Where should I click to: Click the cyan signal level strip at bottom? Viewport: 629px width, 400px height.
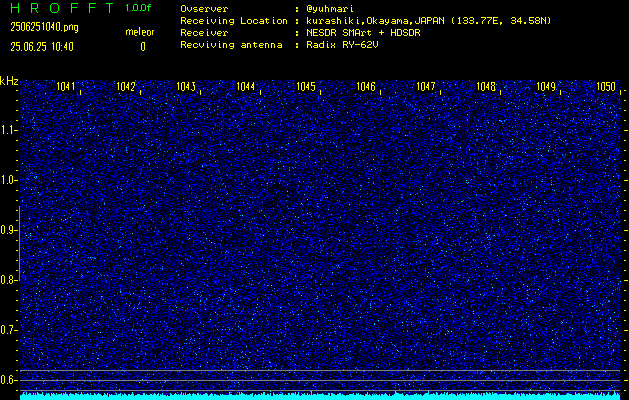pyautogui.click(x=320, y=396)
